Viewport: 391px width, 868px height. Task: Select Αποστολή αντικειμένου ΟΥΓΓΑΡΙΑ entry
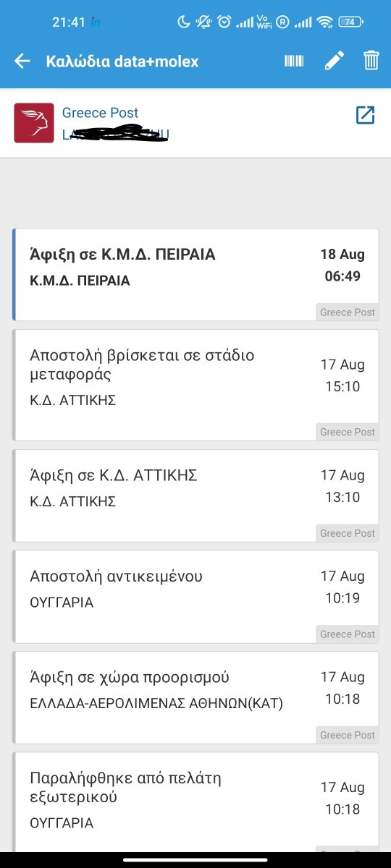pos(195,596)
